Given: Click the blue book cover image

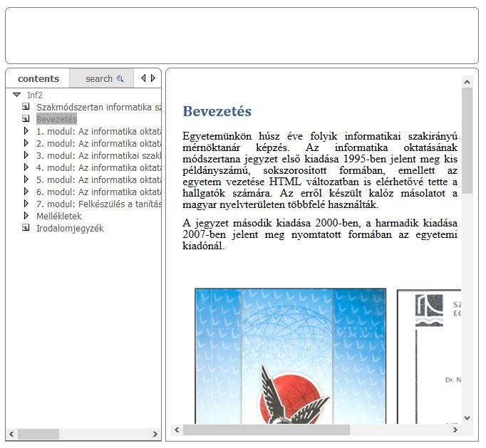Looking at the screenshot, I should point(291,356).
